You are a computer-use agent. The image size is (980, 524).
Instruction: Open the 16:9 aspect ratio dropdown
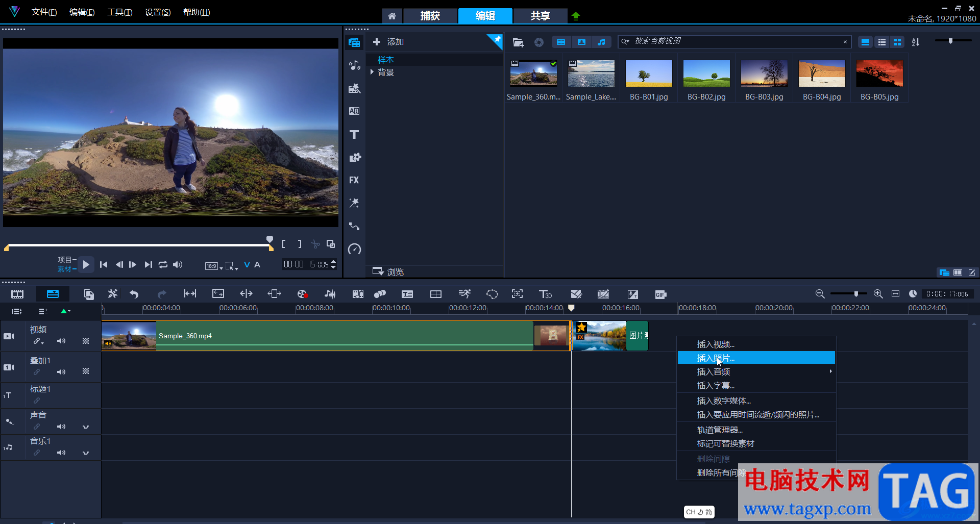coord(213,266)
